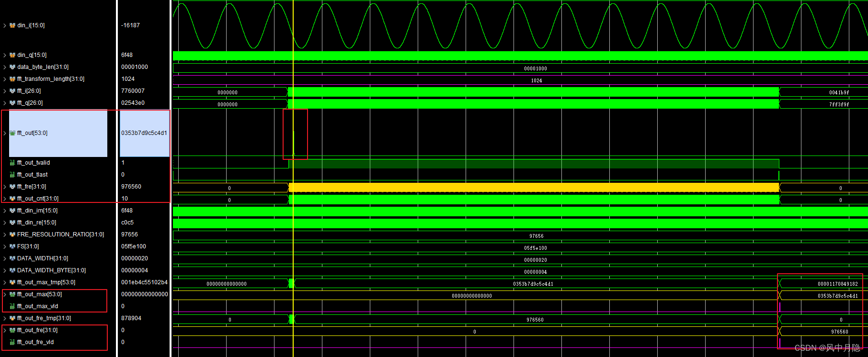868x357 pixels.
Task: Click the fft_out_max_vld wire icon
Action: [12, 306]
